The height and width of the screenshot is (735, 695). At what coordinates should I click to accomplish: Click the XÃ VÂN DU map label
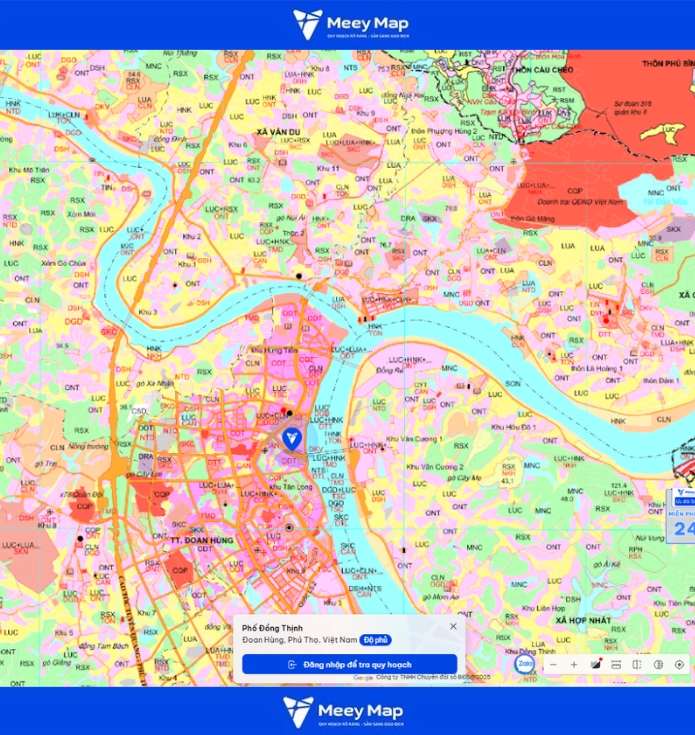pyautogui.click(x=278, y=132)
